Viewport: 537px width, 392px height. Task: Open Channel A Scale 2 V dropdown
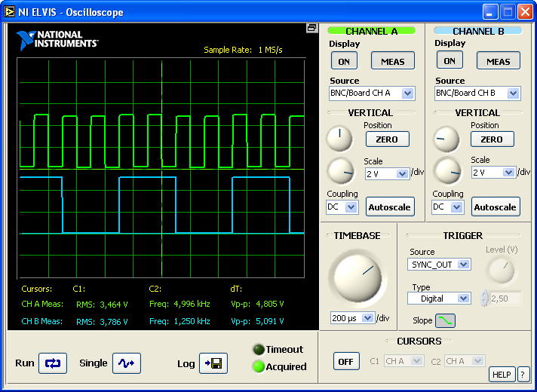tap(387, 174)
